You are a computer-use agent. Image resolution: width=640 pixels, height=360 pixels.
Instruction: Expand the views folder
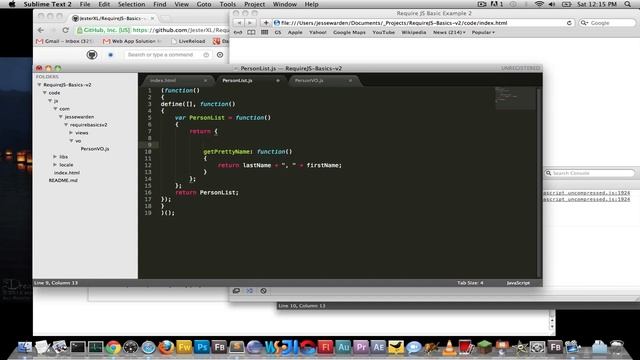(x=71, y=133)
